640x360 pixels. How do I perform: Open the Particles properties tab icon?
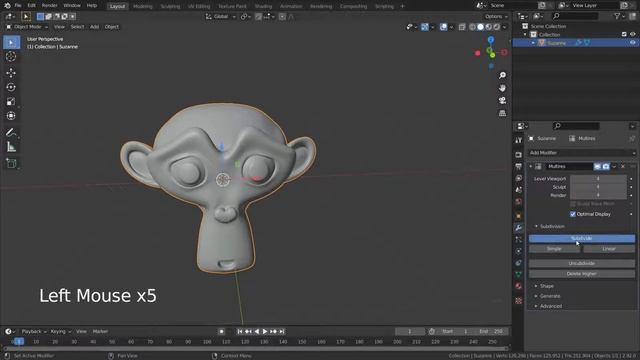tap(518, 240)
